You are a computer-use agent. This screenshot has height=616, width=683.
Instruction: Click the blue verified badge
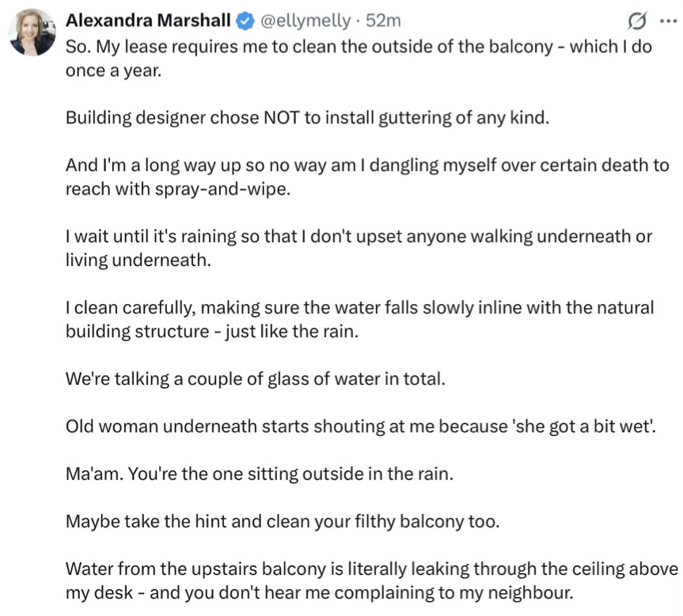(245, 21)
